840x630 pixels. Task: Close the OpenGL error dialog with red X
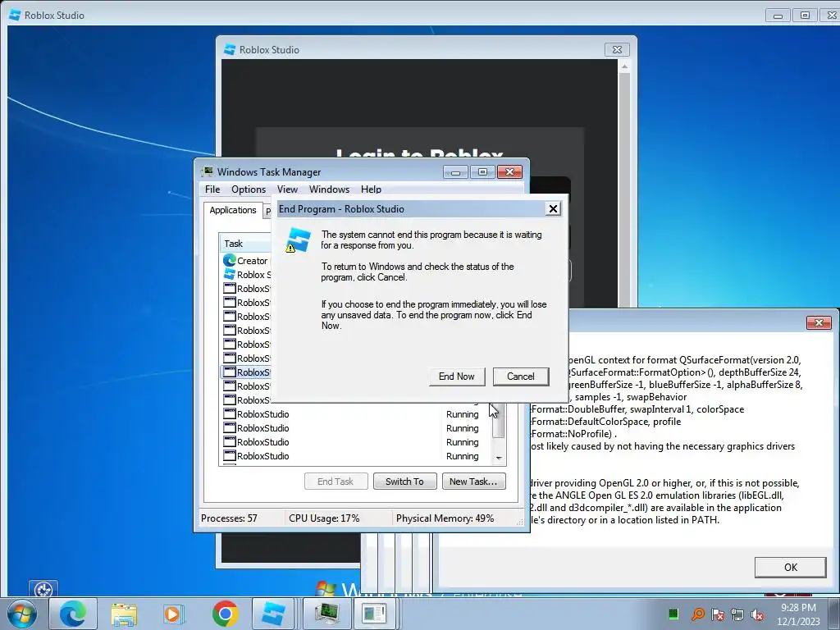tap(819, 322)
